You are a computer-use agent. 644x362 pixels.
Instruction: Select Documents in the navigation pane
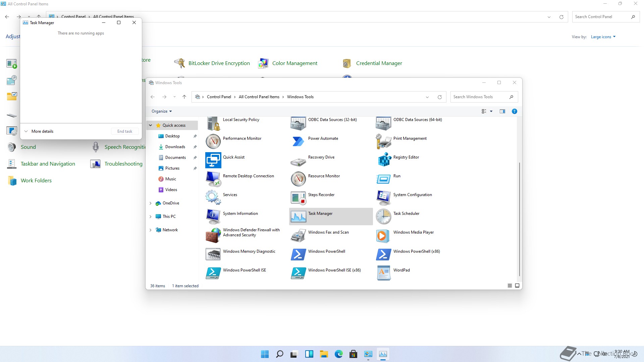point(175,158)
